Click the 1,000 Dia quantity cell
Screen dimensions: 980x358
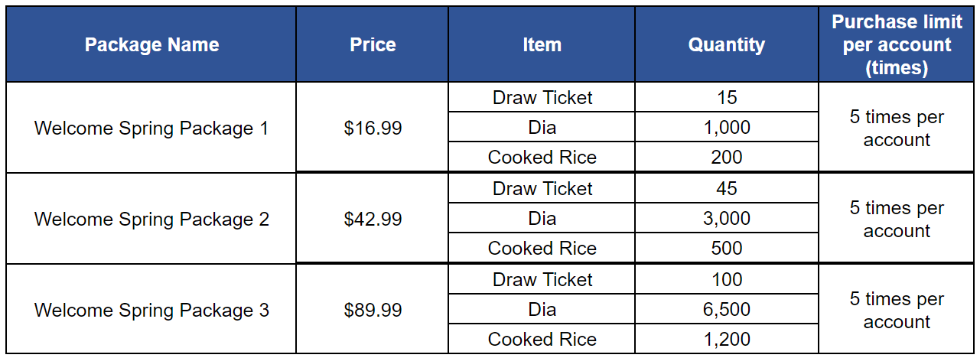[x=727, y=127]
